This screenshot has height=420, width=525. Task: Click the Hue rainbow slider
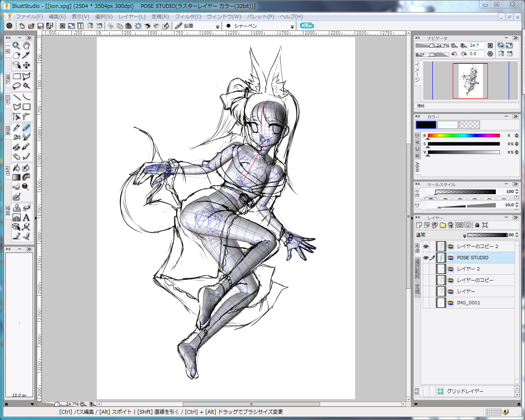pos(463,136)
